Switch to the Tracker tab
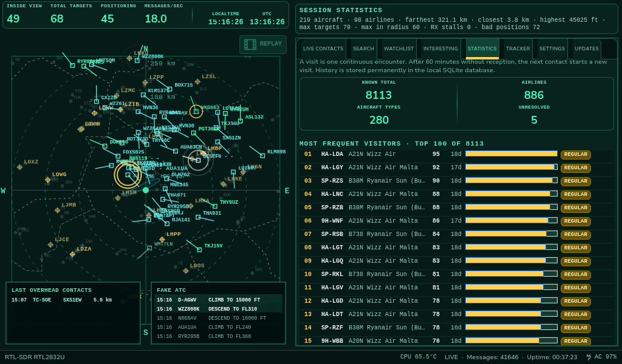622x364 pixels. 518,49
